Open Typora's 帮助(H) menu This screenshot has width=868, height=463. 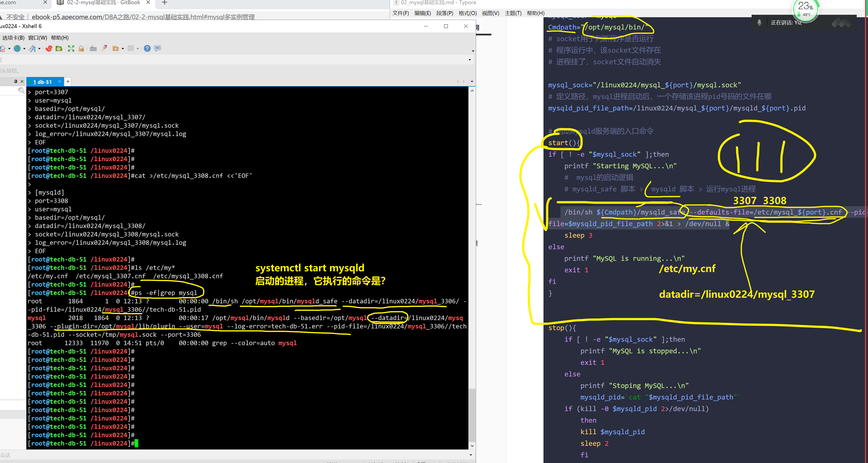click(x=536, y=13)
